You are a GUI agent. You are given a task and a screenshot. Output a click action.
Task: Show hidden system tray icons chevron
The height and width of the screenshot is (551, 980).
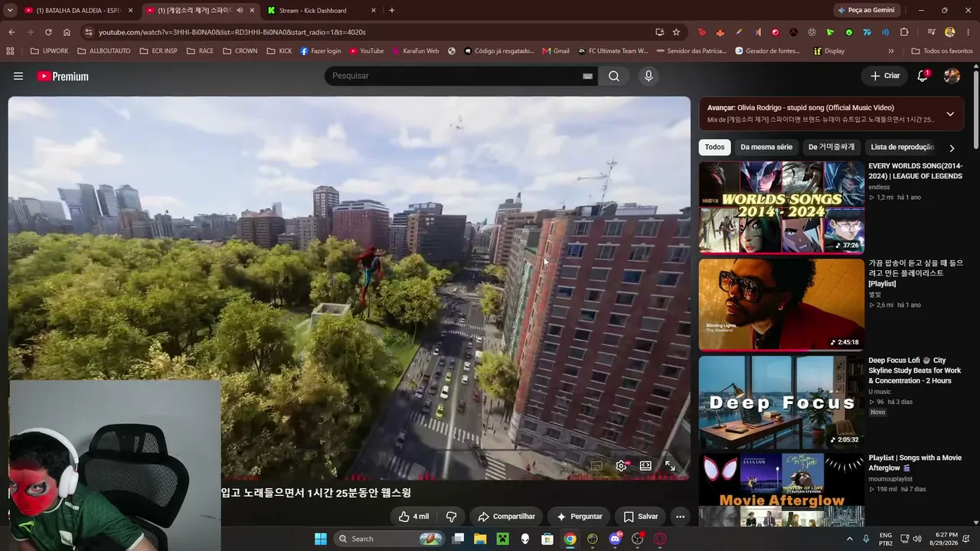pyautogui.click(x=849, y=539)
